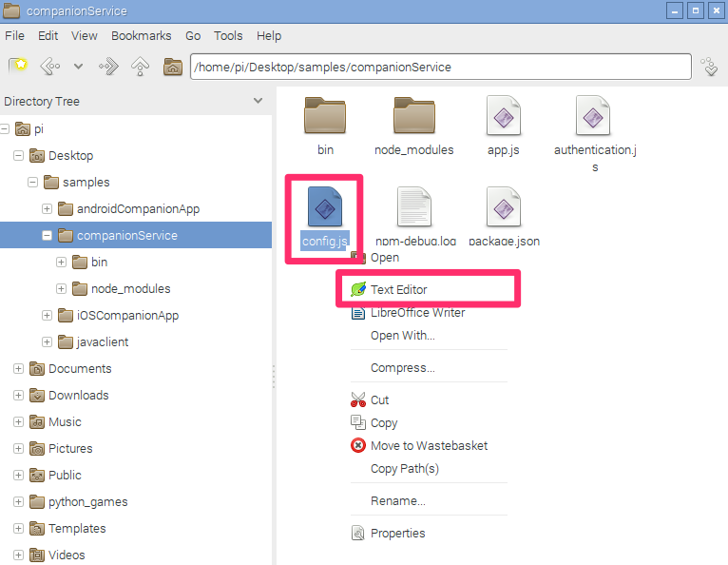Viewport: 728px width, 565px height.
Task: Open the Go menu
Action: 193,36
